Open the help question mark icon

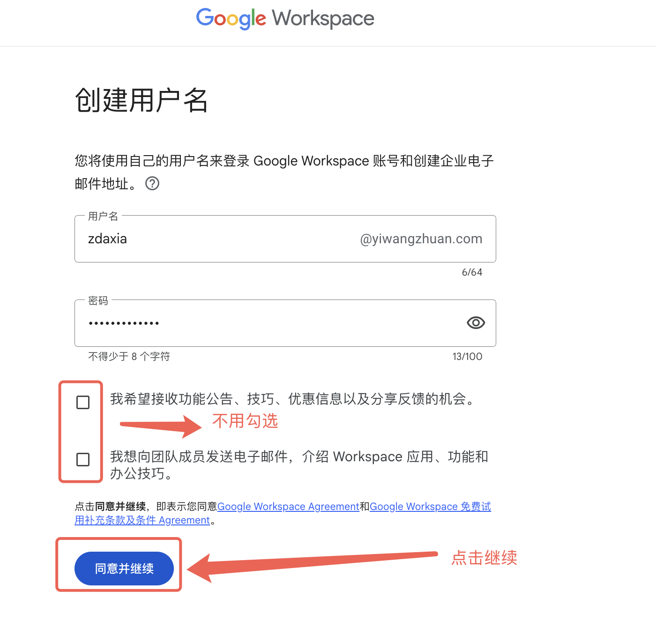point(152,183)
